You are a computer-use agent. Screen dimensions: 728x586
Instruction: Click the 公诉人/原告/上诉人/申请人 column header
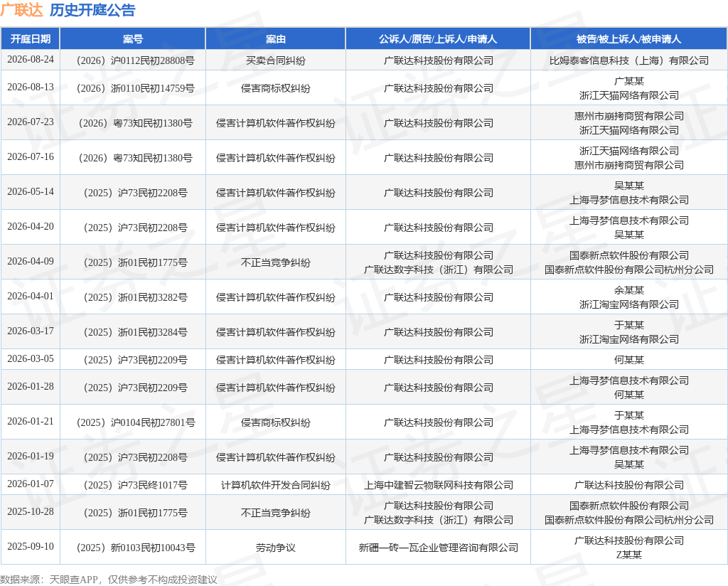tap(438, 39)
